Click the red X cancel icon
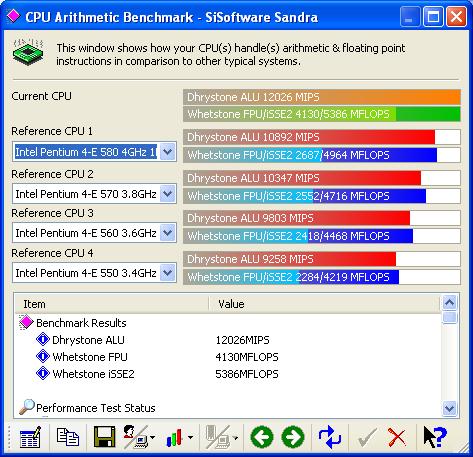The image size is (473, 457). point(397,437)
